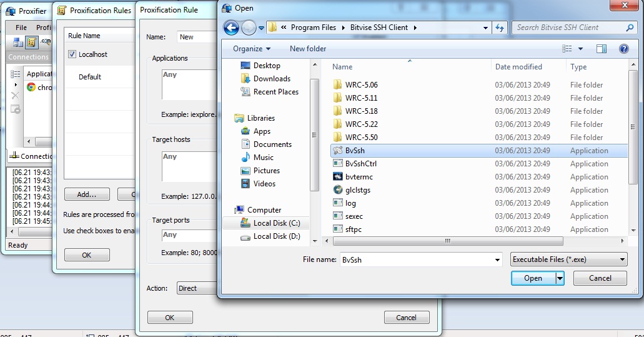Open the view options dropdown arrow
Image resolution: width=644 pixels, height=337 pixels.
[580, 49]
